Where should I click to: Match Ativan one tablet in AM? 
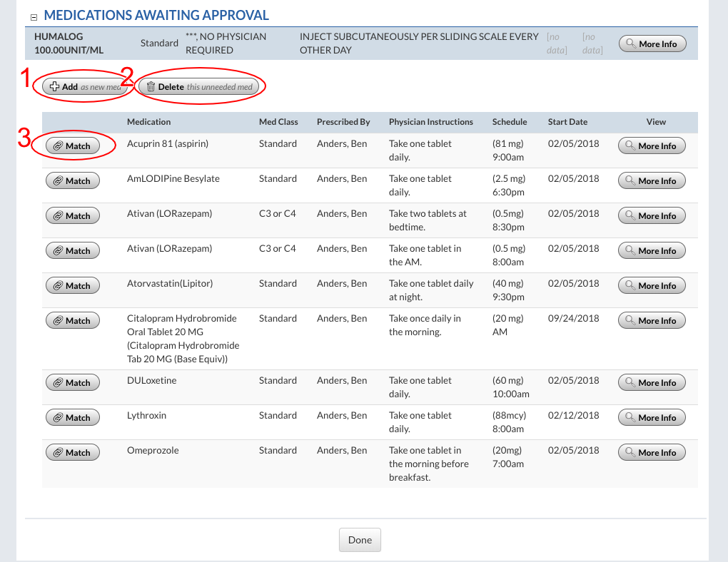pos(72,250)
